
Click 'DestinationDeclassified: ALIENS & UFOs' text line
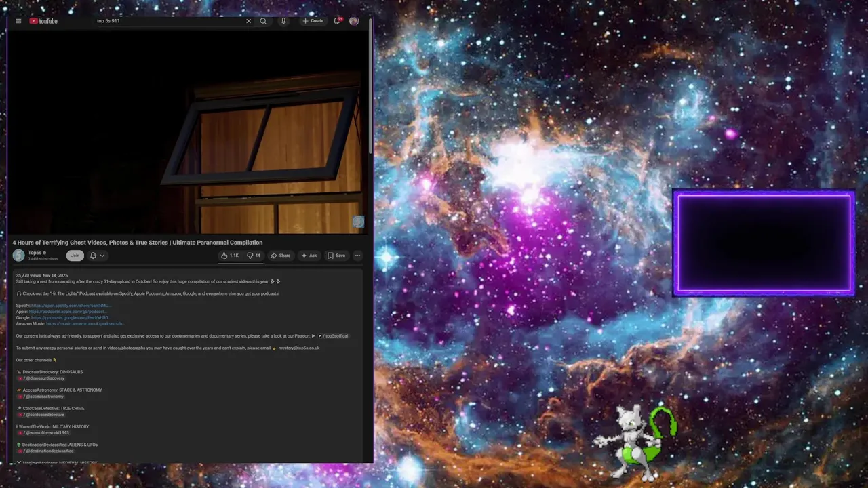coord(57,445)
